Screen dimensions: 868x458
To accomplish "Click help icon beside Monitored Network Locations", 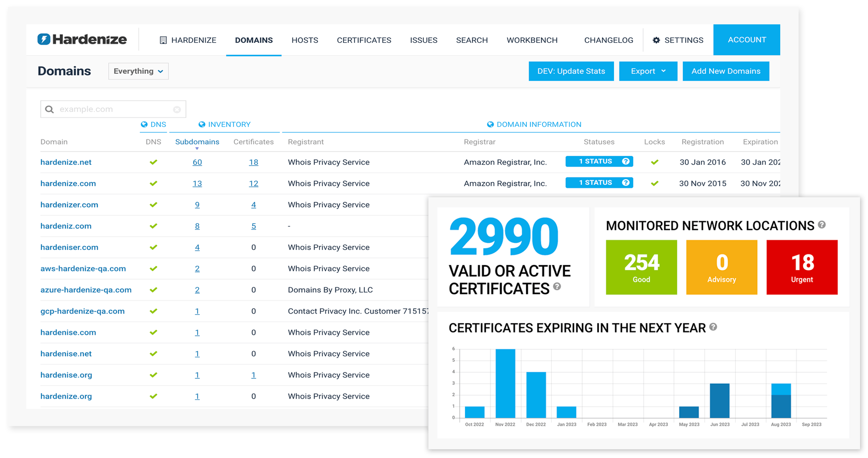I will [x=822, y=225].
